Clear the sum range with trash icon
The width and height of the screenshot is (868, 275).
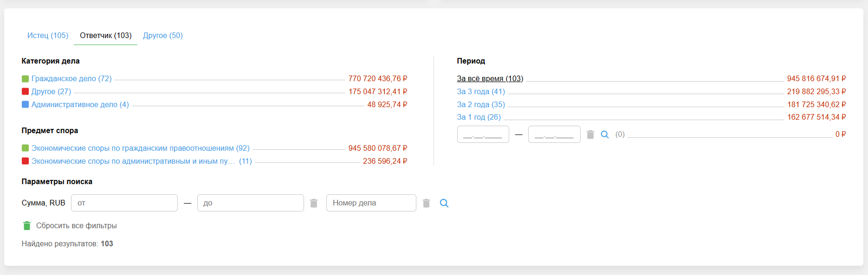314,203
